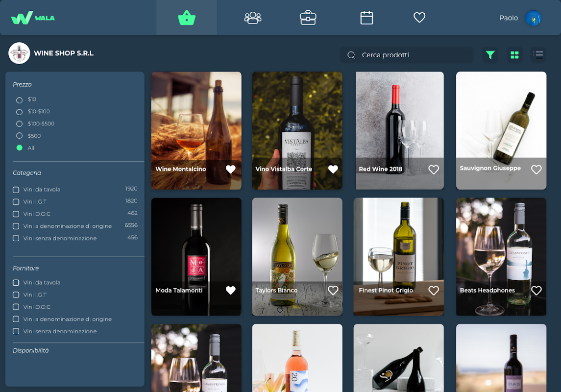Switch to grid view layout
This screenshot has height=392, width=561.
click(x=514, y=55)
